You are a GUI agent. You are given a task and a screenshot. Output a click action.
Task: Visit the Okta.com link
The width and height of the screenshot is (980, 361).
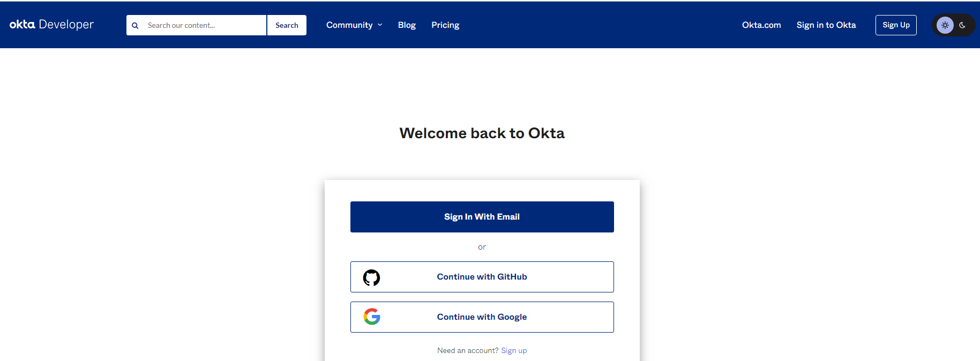(x=761, y=25)
